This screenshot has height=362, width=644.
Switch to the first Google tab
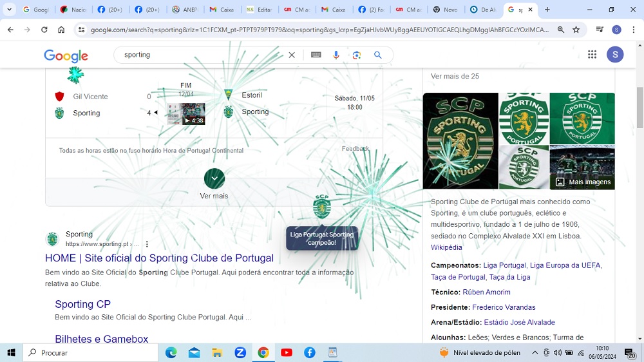click(x=35, y=10)
